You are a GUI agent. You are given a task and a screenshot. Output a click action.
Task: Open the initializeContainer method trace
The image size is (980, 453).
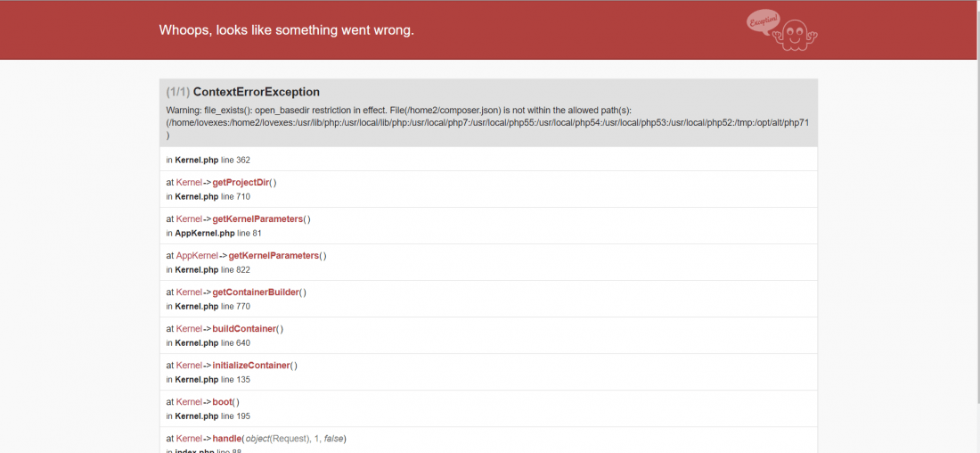pos(250,366)
